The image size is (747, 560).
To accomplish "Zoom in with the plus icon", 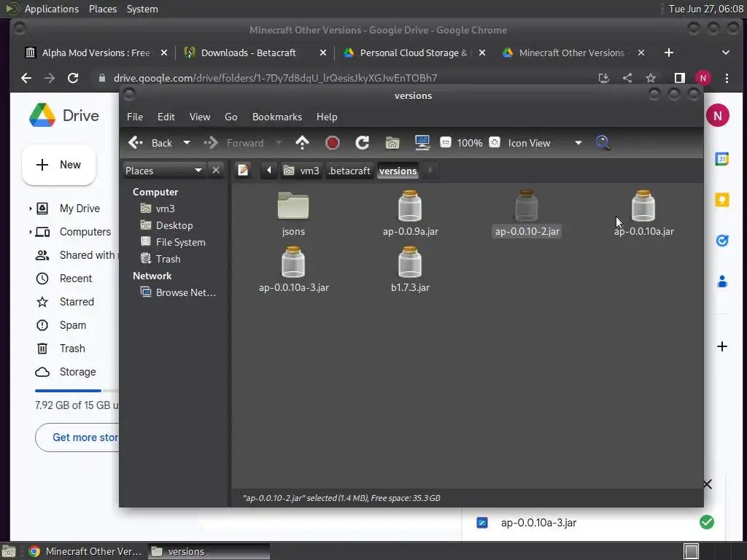I will coord(495,142).
